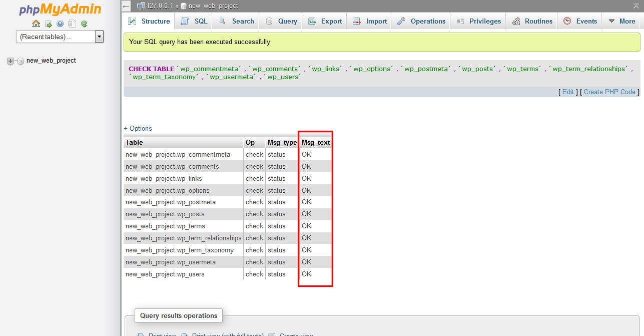Open phpMyAdmin Help via question mark icon
The width and height of the screenshot is (644, 336).
[x=60, y=24]
